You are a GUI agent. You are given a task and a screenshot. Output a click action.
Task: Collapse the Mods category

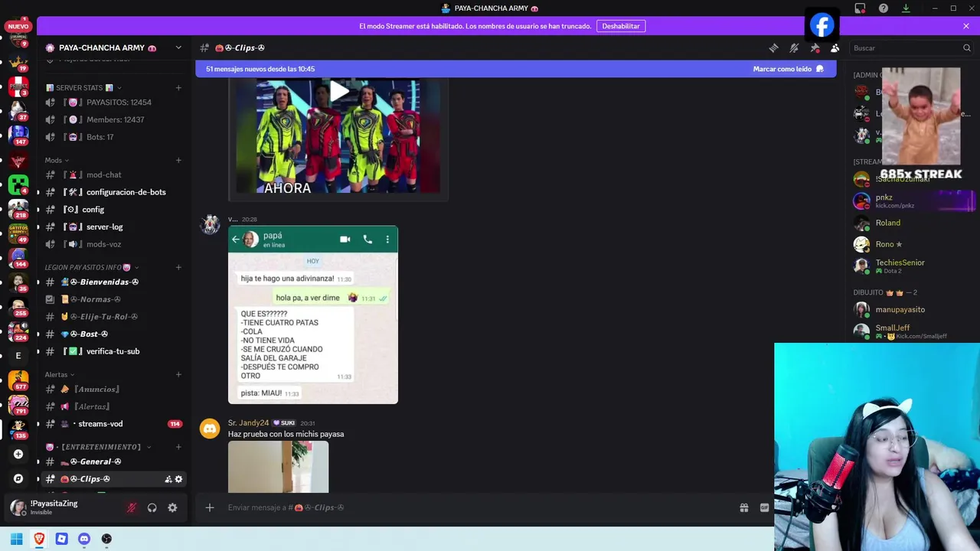pyautogui.click(x=57, y=160)
